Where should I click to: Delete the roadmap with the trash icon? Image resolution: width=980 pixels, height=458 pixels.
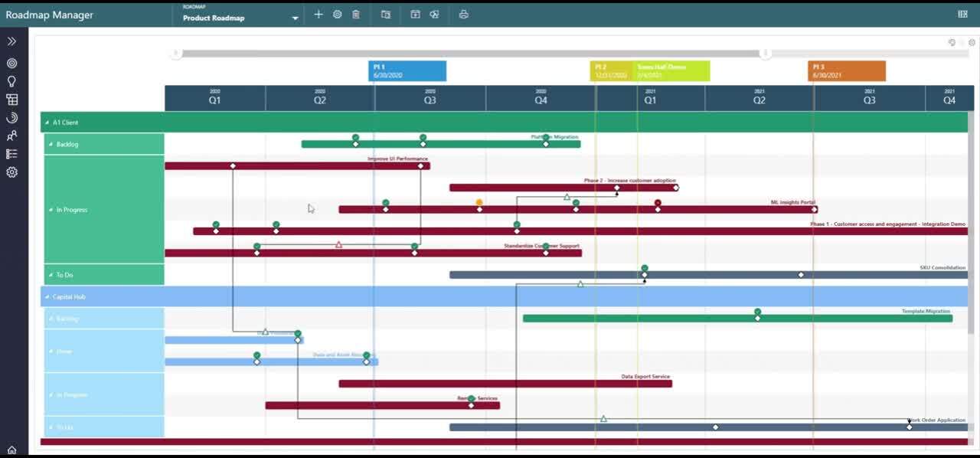pyautogui.click(x=356, y=15)
